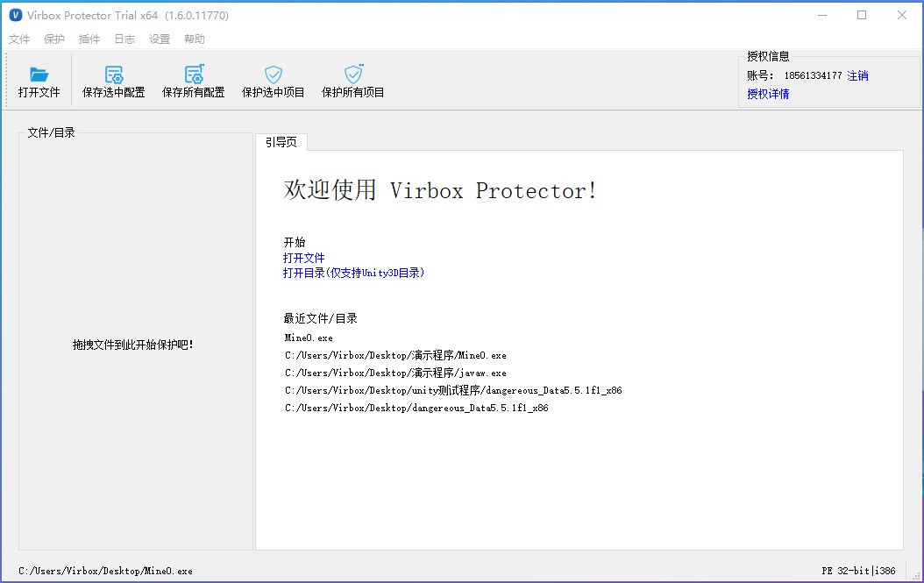924x583 pixels.
Task: Open the 文件 menu
Action: pyautogui.click(x=19, y=39)
